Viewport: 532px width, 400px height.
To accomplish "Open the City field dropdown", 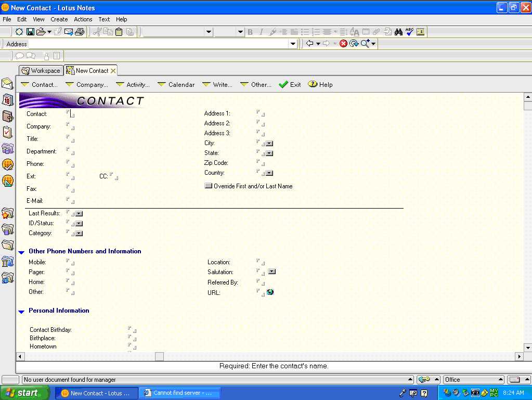I will (x=269, y=144).
